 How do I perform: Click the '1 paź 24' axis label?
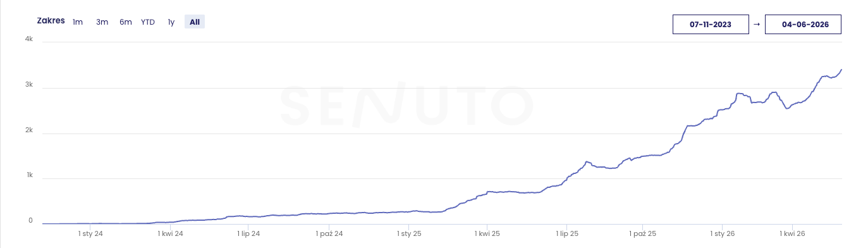329,233
